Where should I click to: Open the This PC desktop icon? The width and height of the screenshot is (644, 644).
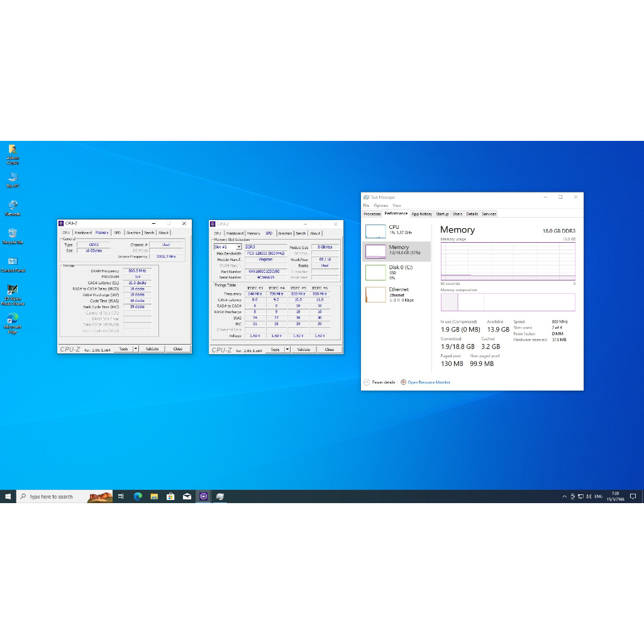[13, 178]
